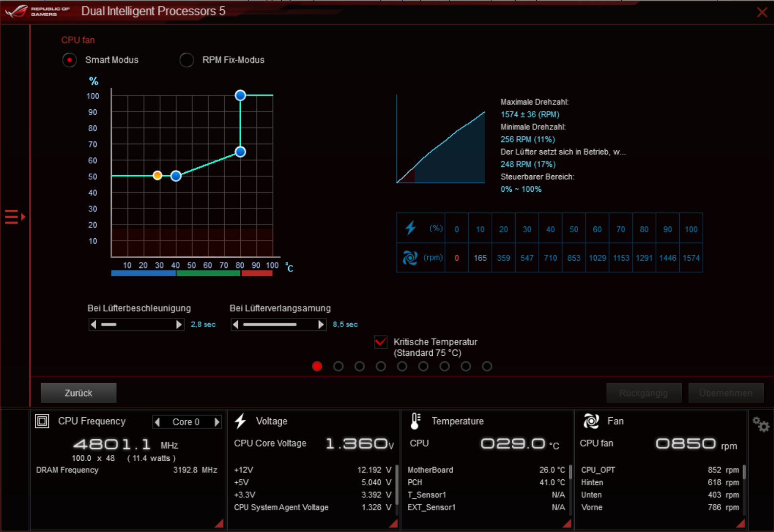Click the CPU System Agent Voltage row
This screenshot has height=532, width=774.
coord(313,507)
